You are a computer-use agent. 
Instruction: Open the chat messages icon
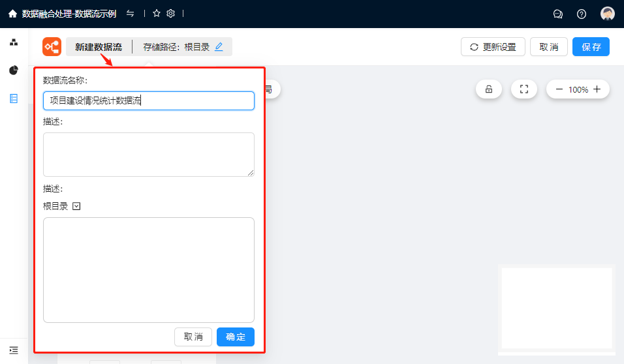pyautogui.click(x=558, y=14)
